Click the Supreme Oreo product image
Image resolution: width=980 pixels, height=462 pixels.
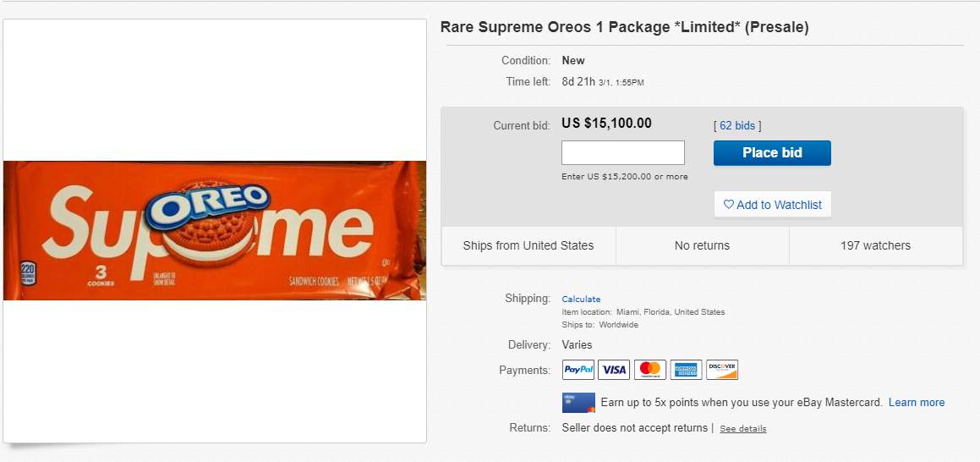[215, 230]
